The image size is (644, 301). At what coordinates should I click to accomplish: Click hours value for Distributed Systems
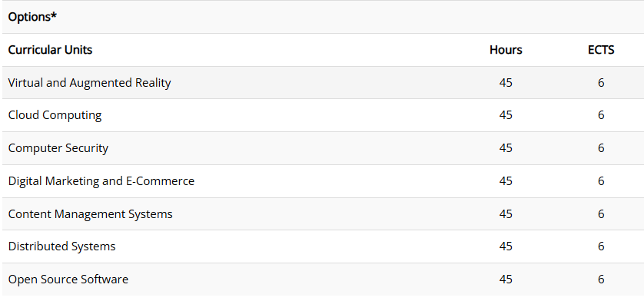click(x=506, y=246)
